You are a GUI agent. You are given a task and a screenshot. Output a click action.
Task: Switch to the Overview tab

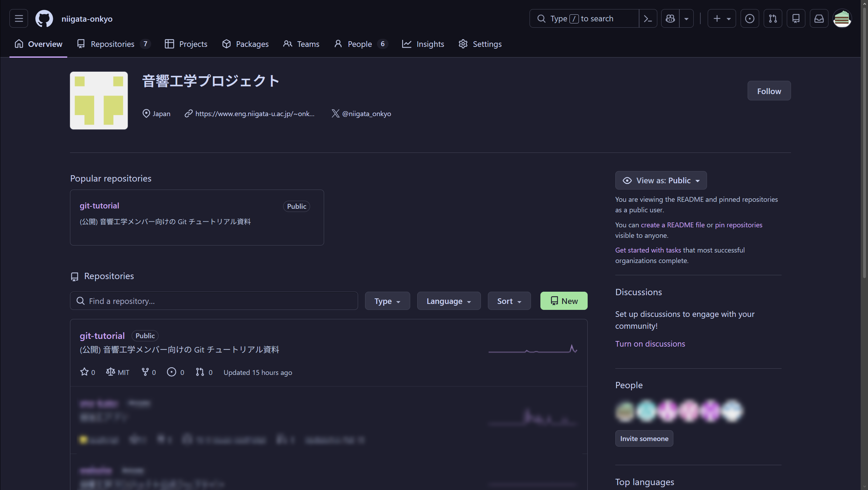tap(38, 44)
